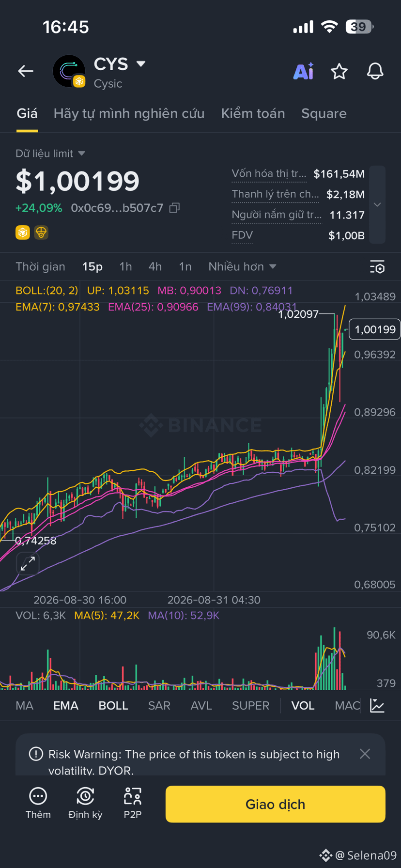This screenshot has width=401, height=868.
Task: Open the Square tab
Action: coord(324,113)
